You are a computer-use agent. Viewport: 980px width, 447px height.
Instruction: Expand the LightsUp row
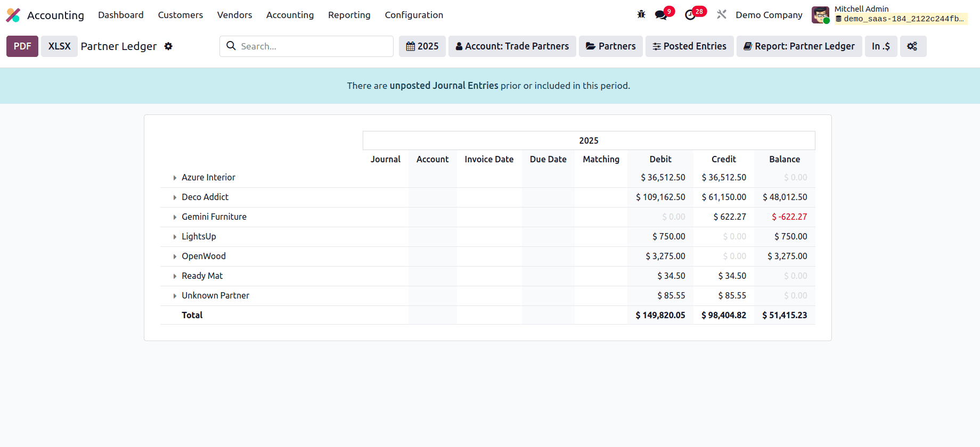pyautogui.click(x=175, y=237)
